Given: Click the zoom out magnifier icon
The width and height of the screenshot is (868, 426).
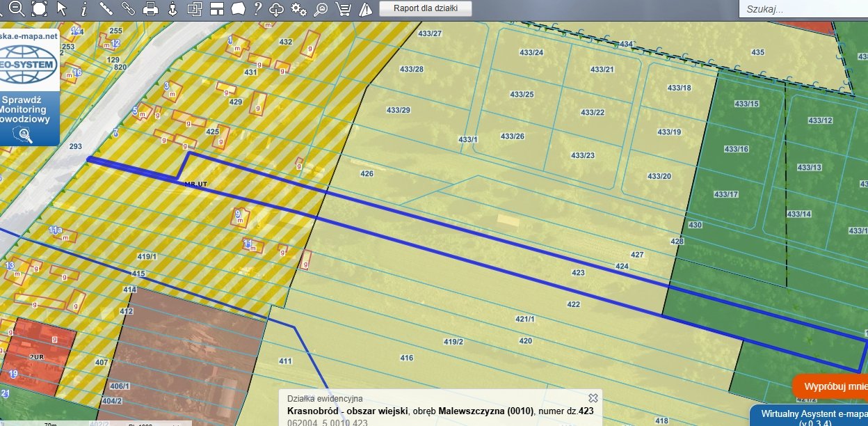Looking at the screenshot, I should (17, 8).
